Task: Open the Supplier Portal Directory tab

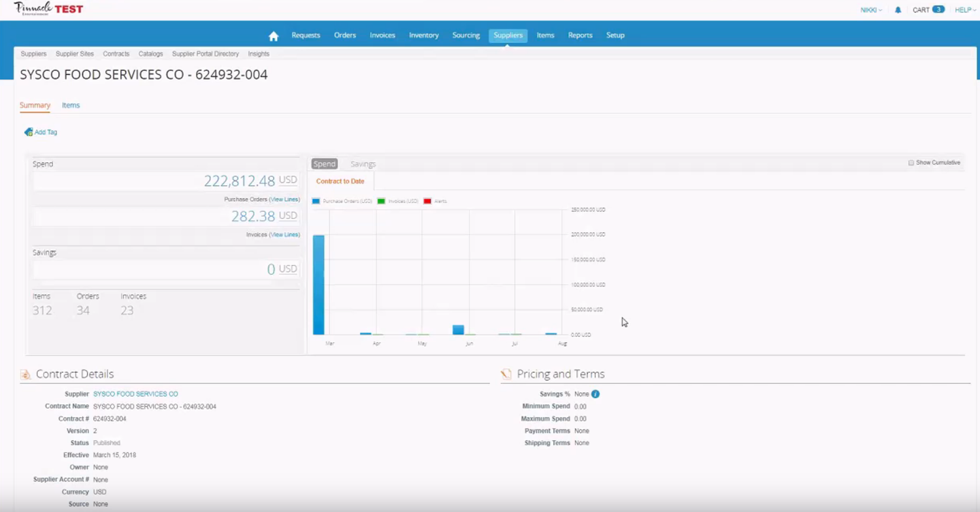Action: pyautogui.click(x=205, y=54)
